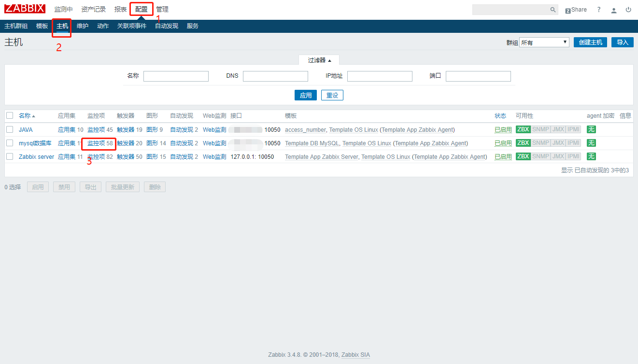Check the Zabbix server host checkbox
The height and width of the screenshot is (364, 638).
tap(10, 156)
